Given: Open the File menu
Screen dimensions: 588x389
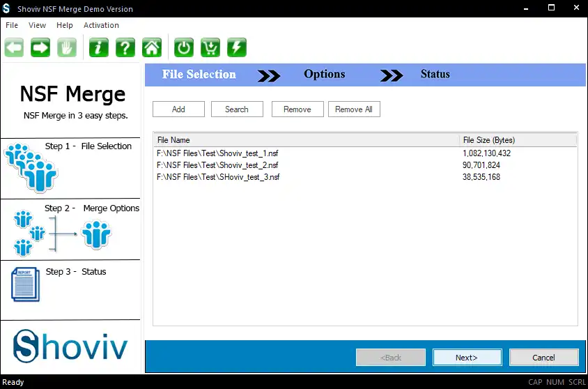Looking at the screenshot, I should (12, 25).
